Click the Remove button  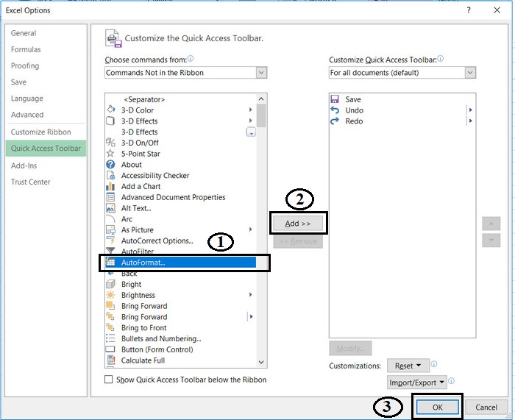click(x=298, y=241)
